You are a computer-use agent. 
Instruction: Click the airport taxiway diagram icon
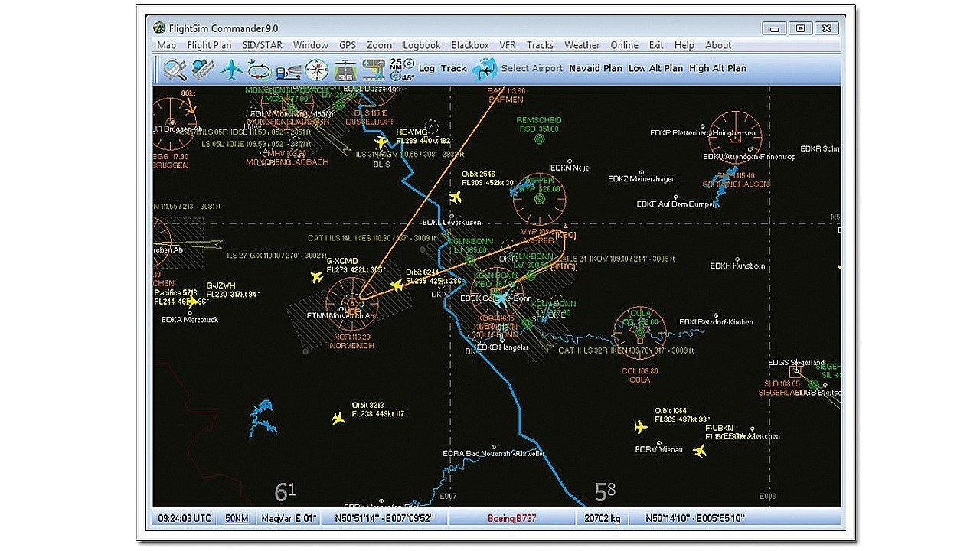click(x=374, y=70)
